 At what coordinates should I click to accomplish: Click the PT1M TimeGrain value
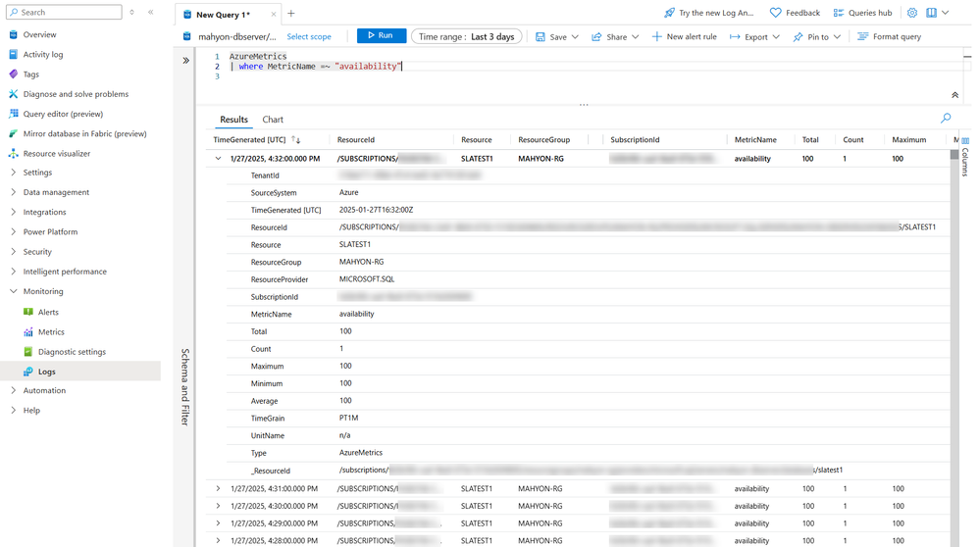(x=349, y=418)
